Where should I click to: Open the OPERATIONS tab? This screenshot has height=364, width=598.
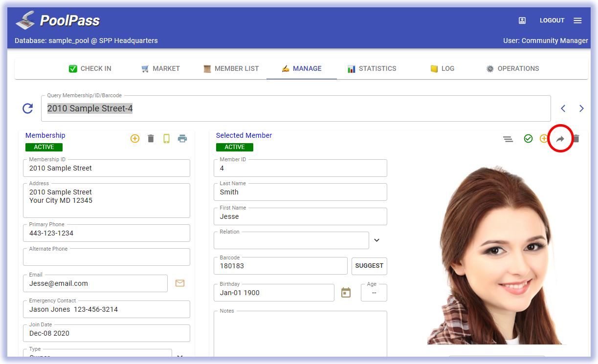[512, 69]
